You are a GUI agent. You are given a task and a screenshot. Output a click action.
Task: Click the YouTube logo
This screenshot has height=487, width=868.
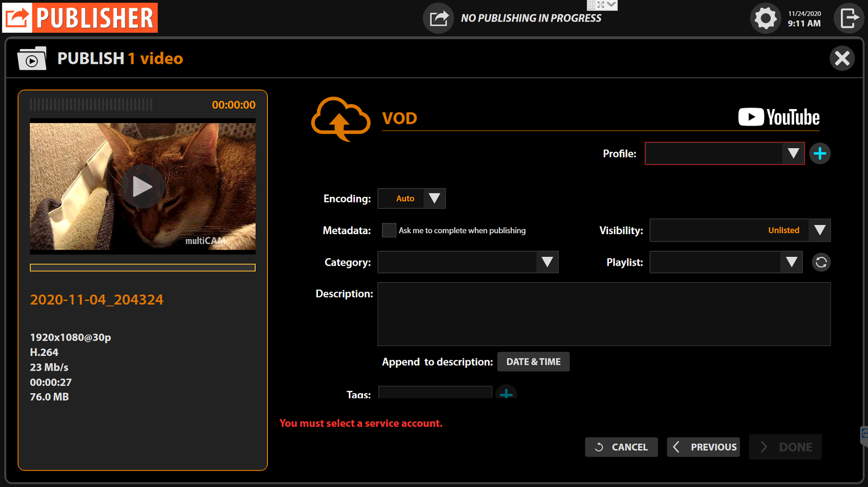point(779,117)
